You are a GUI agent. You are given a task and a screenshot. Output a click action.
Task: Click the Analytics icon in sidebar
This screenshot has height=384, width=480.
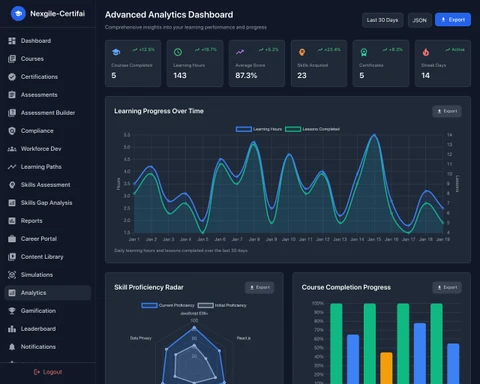pos(12,293)
